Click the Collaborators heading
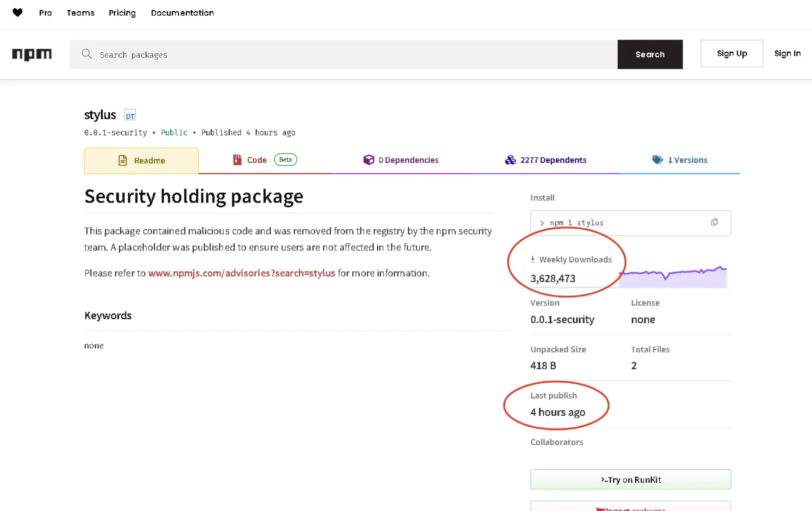Image resolution: width=812 pixels, height=511 pixels. coord(557,442)
